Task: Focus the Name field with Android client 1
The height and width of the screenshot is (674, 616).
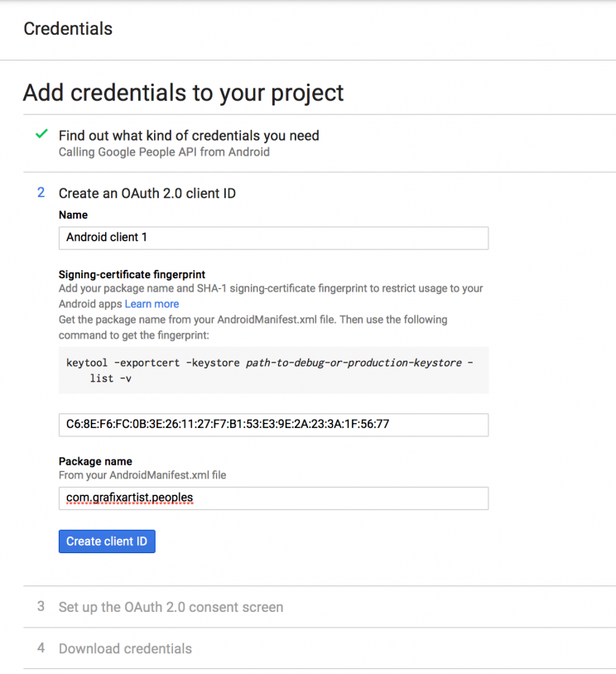Action: (x=273, y=238)
